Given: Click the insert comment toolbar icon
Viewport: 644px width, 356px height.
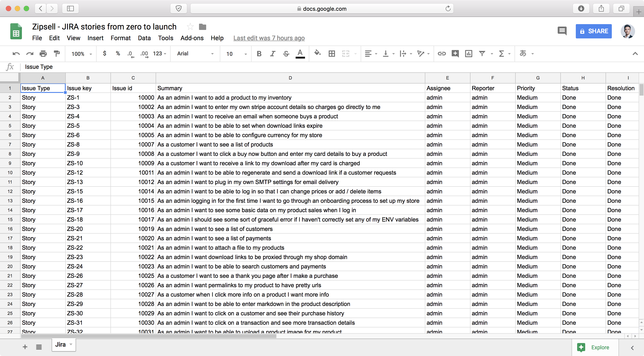Looking at the screenshot, I should tap(455, 53).
